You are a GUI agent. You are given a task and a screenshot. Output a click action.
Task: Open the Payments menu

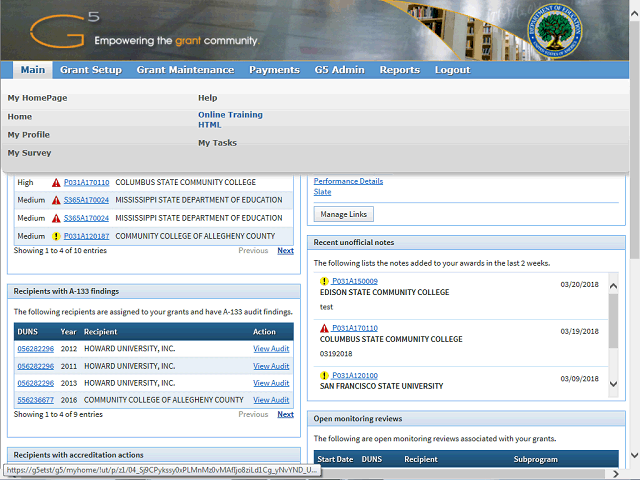point(274,70)
